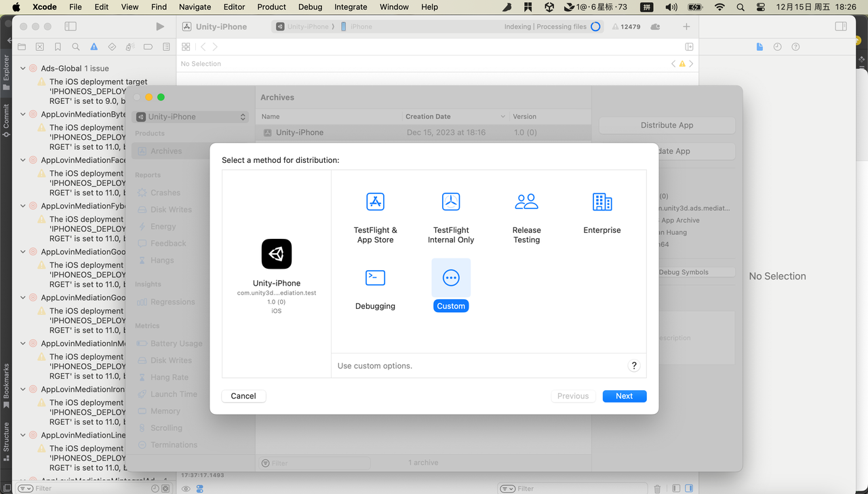Viewport: 868px width, 494px height.
Task: Open macOS Spotlight search icon
Action: 740,7
